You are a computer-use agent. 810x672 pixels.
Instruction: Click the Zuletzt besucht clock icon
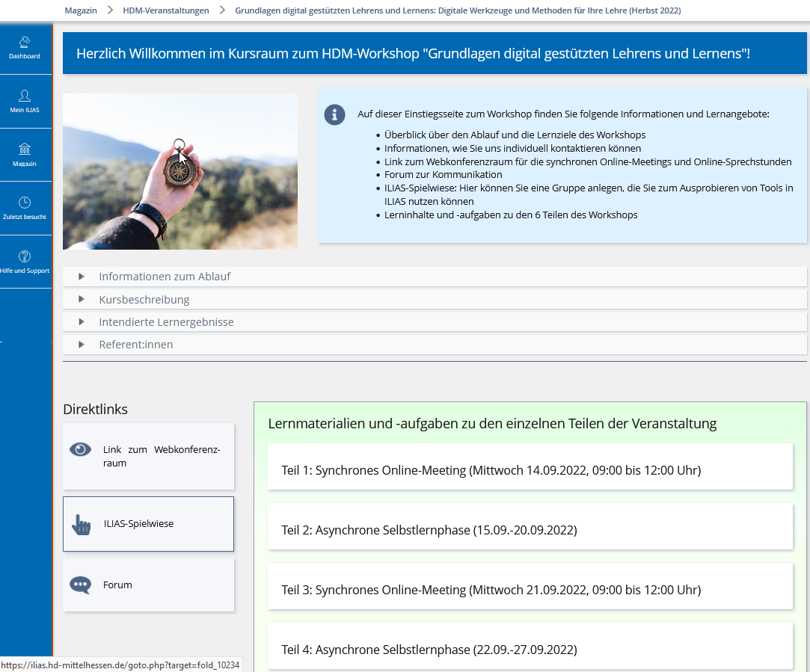(25, 203)
